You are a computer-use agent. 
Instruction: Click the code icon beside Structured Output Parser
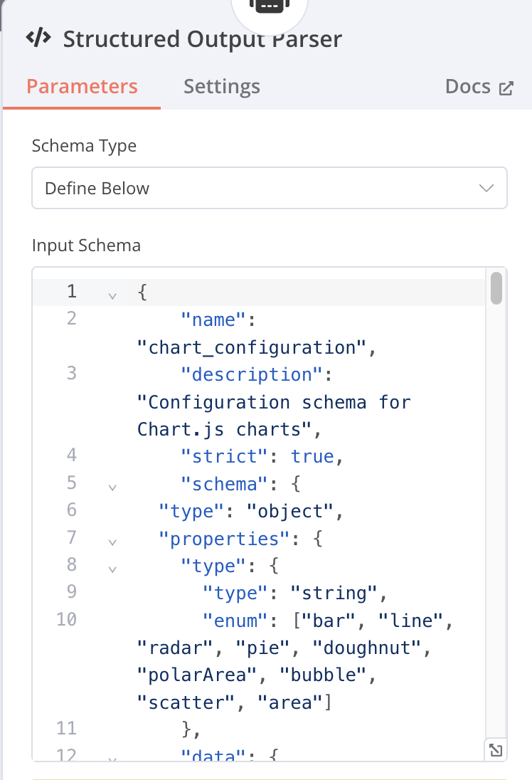[x=38, y=38]
